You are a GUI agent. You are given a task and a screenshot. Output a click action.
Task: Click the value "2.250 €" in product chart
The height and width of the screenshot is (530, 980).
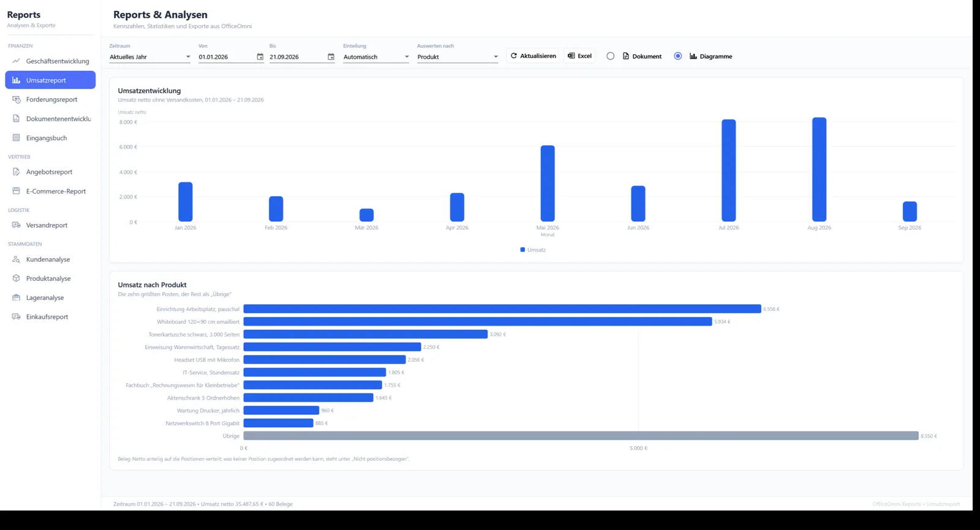coord(431,348)
